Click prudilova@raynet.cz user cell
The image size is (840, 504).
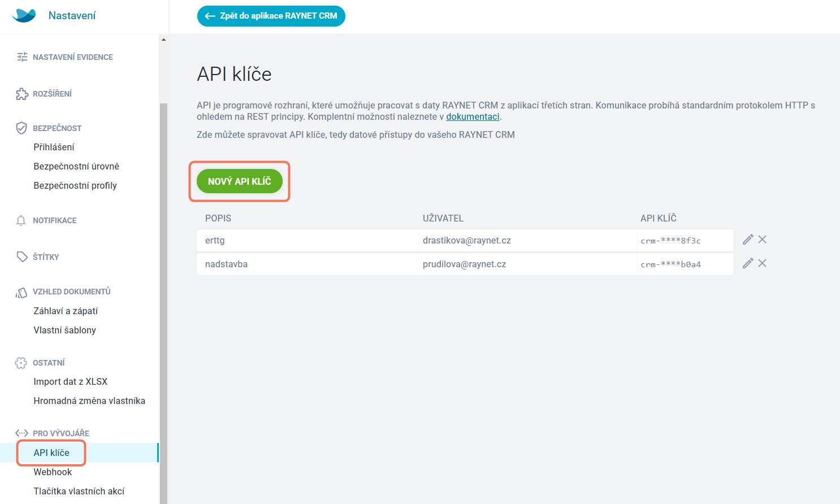pyautogui.click(x=527, y=264)
